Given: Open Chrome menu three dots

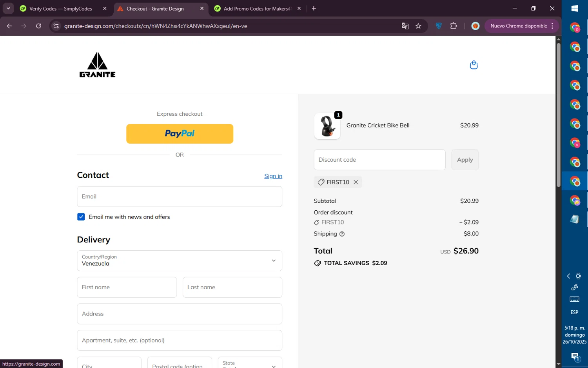Looking at the screenshot, I should [552, 26].
